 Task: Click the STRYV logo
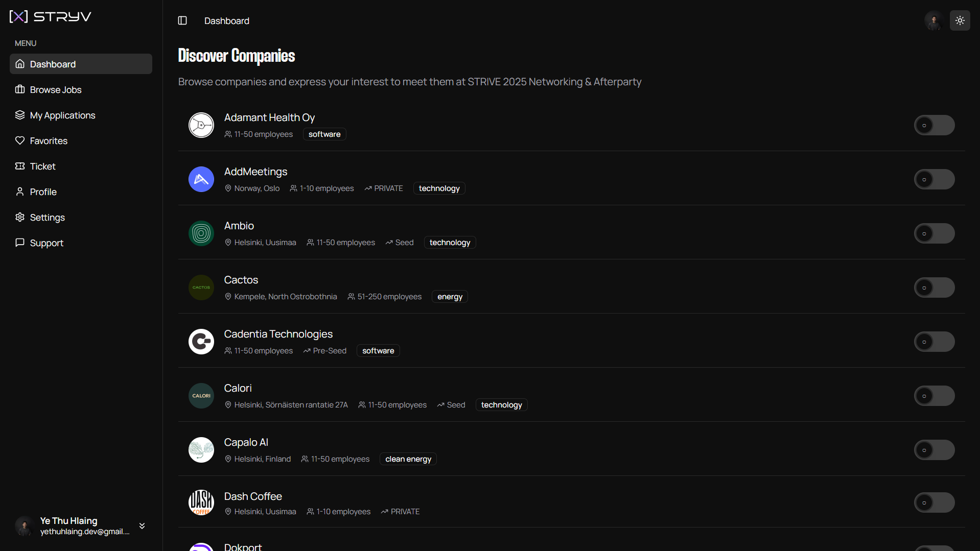[50, 16]
